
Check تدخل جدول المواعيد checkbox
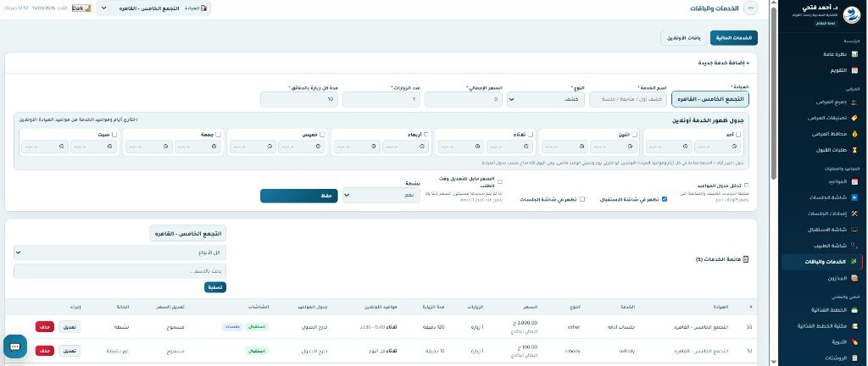(746, 186)
